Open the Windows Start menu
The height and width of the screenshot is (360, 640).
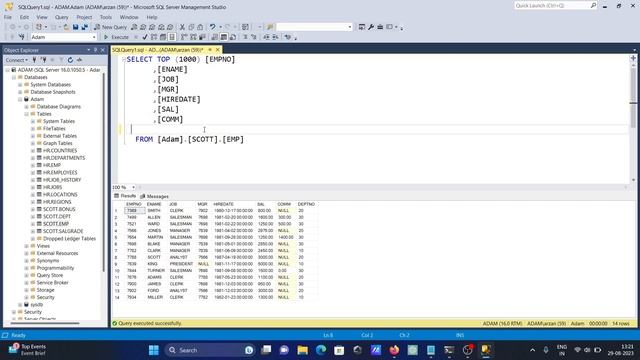154,350
